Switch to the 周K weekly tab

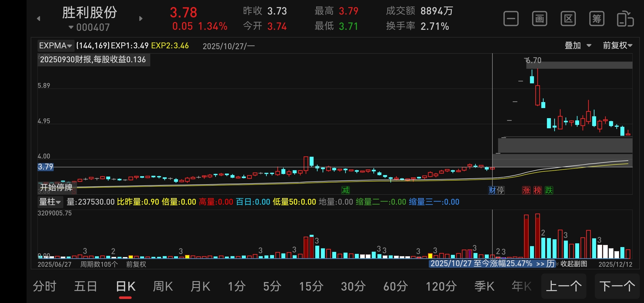click(x=163, y=286)
